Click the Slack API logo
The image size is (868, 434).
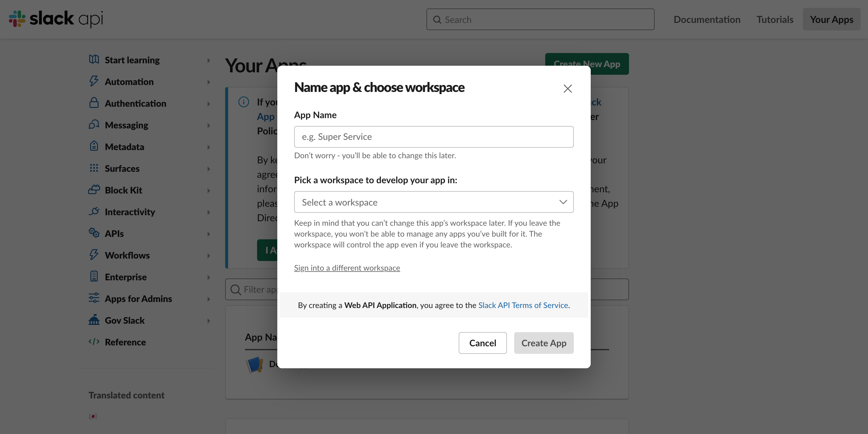[x=56, y=18]
